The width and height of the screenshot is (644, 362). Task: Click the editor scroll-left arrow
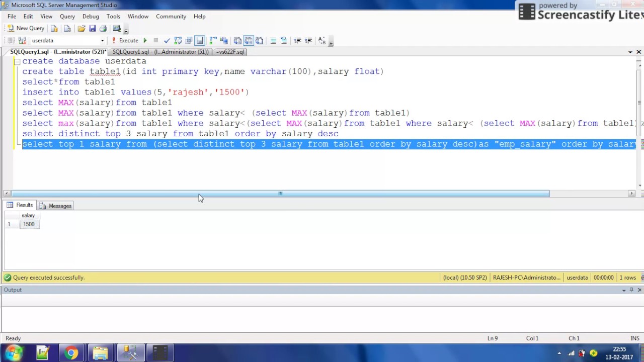7,194
